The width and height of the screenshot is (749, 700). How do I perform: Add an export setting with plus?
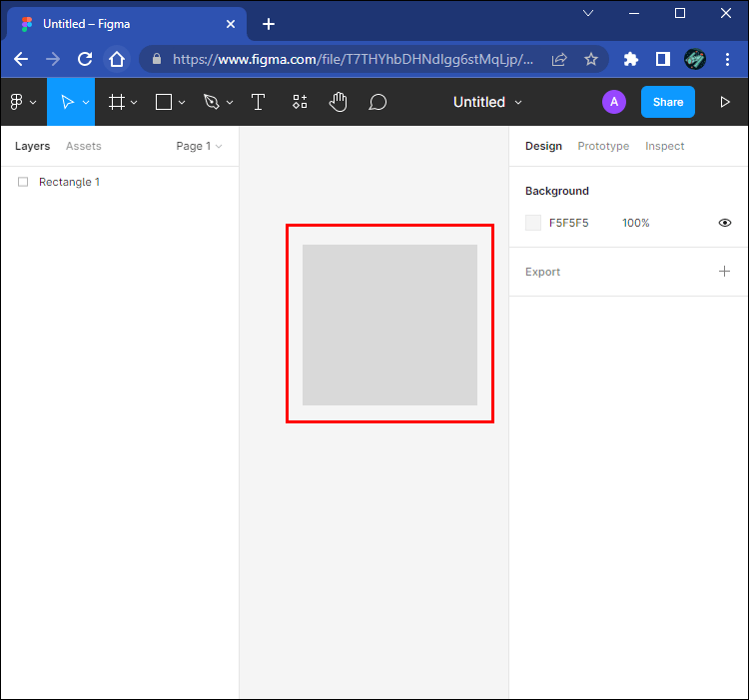(x=725, y=272)
